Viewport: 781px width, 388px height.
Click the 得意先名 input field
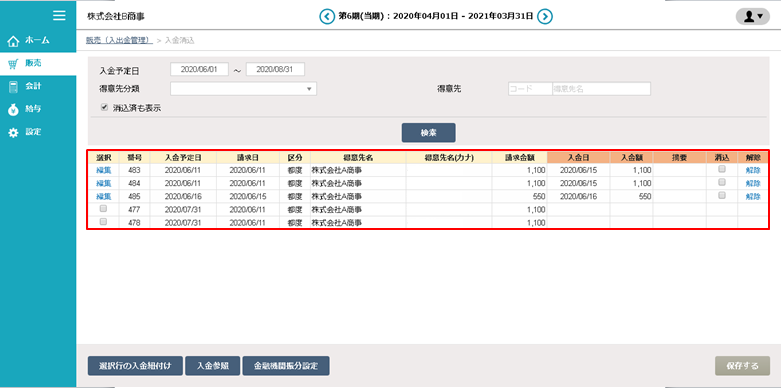coord(601,89)
